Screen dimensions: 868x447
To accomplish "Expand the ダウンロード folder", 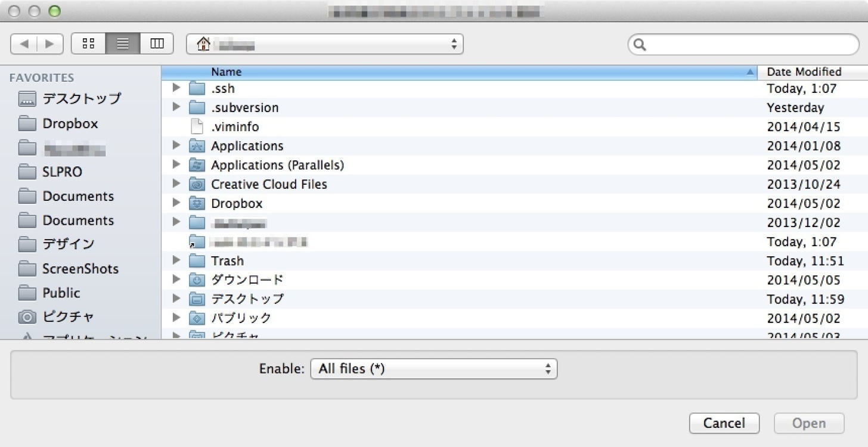I will pyautogui.click(x=176, y=280).
